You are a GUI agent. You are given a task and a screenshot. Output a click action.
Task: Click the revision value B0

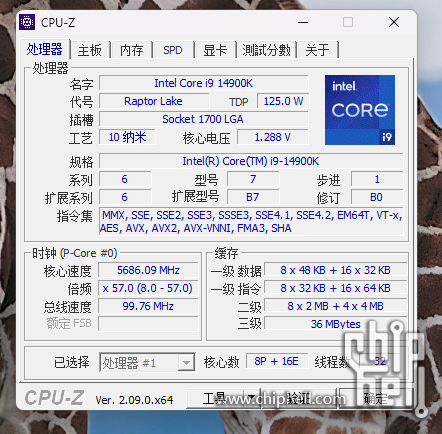pyautogui.click(x=377, y=197)
